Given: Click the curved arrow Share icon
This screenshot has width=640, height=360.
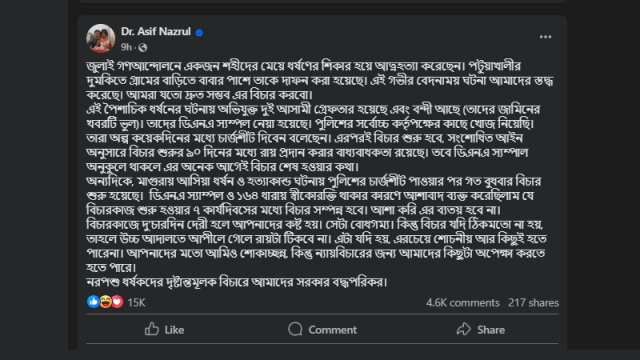Looking at the screenshot, I should coord(464,329).
